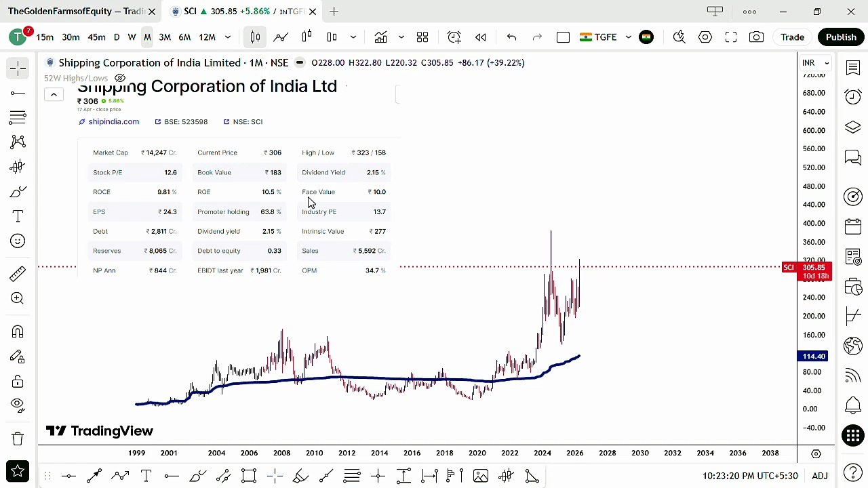Toggle the candlestick chart style button
The width and height of the screenshot is (868, 488).
click(255, 37)
